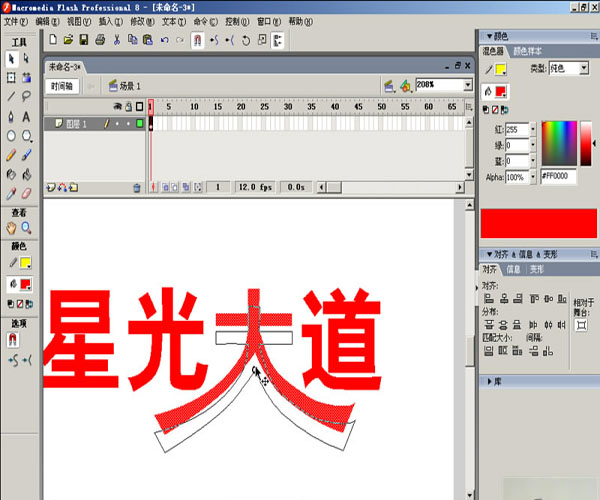Screen dimensions: 600x500
Task: Toggle the Onion Skin button
Action: (166, 187)
